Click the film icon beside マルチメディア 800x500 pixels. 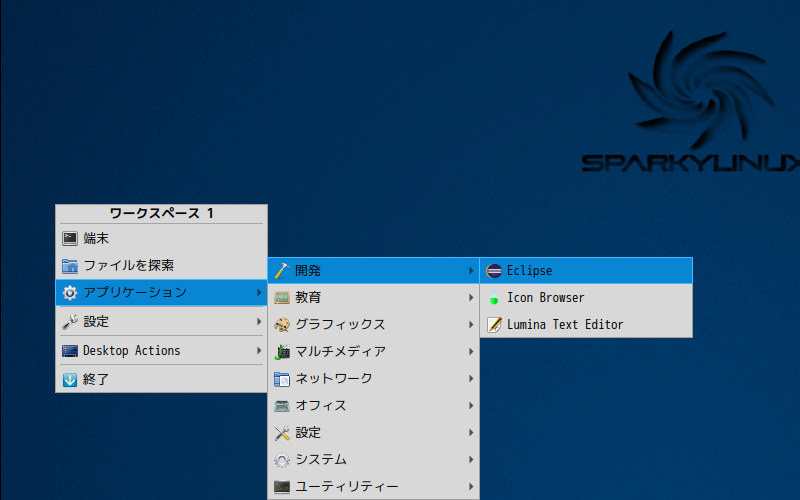282,352
